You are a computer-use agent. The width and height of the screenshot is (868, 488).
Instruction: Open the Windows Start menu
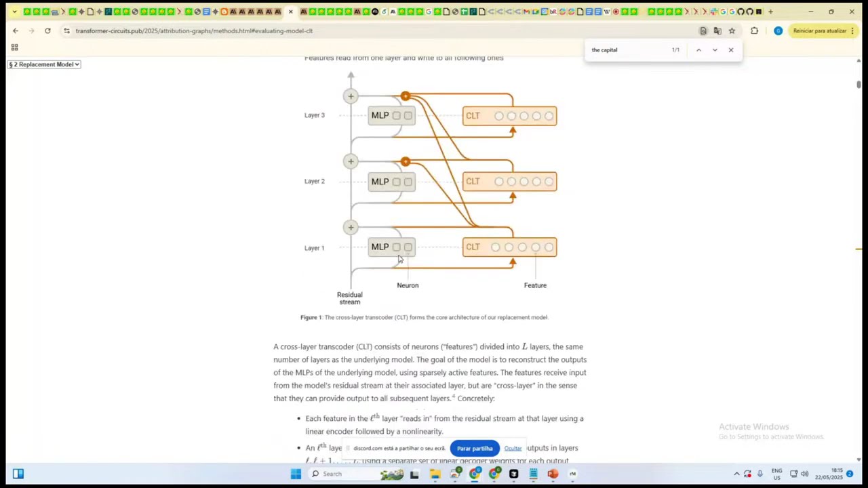[x=296, y=474]
